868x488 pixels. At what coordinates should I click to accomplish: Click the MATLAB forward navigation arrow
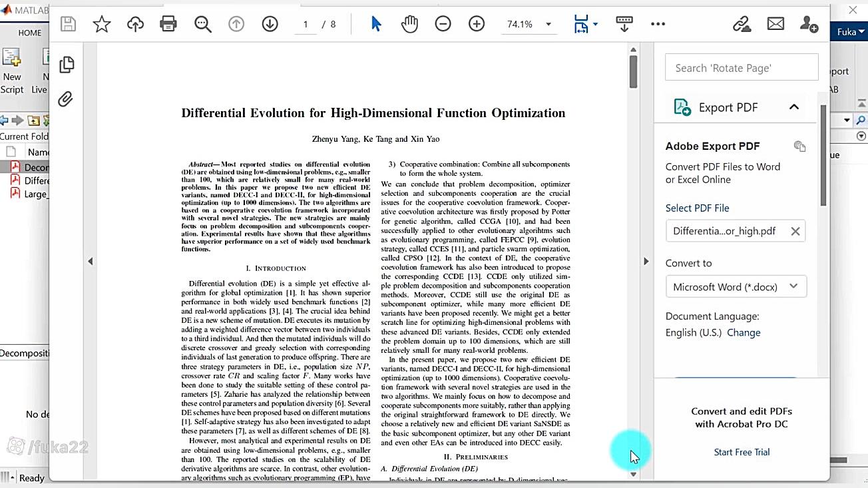coord(17,121)
